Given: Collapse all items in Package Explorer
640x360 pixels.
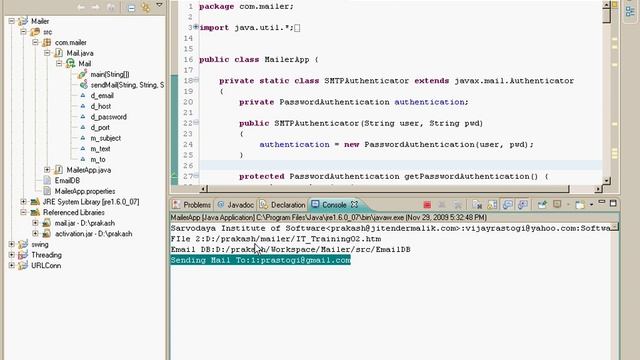Looking at the screenshot, I should coord(131,7).
